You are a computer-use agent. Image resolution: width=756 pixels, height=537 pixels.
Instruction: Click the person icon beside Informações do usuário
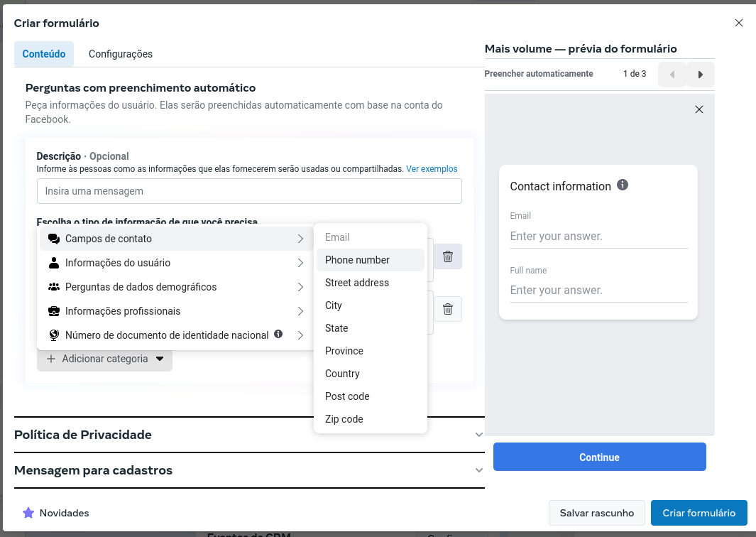pos(54,263)
